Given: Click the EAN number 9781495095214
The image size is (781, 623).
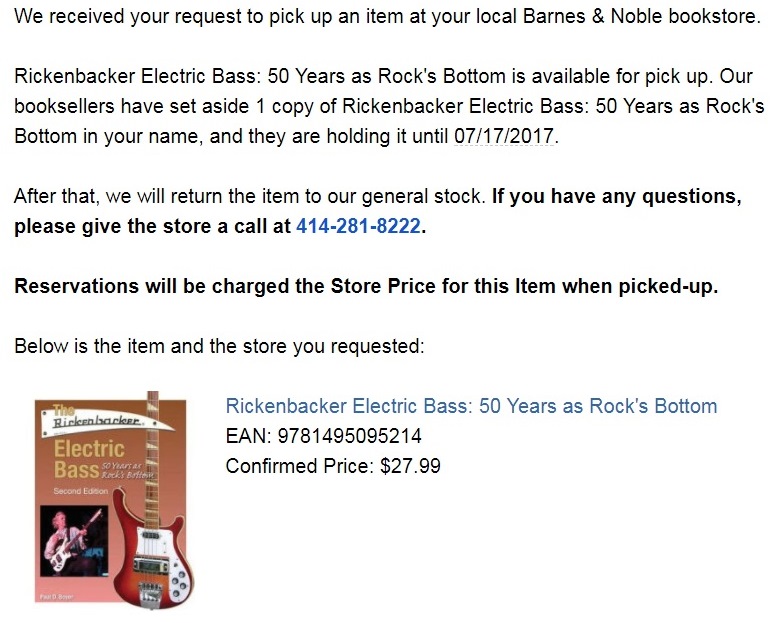Looking at the screenshot, I should pos(349,436).
